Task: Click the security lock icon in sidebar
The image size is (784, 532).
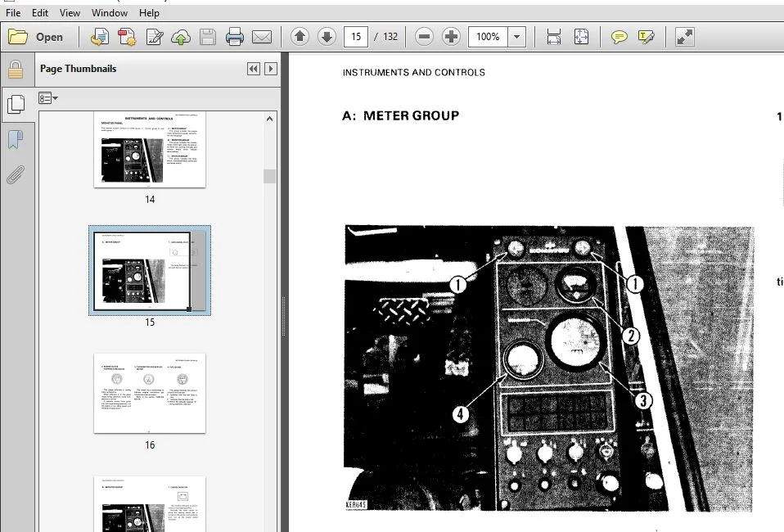Action: [x=16, y=70]
